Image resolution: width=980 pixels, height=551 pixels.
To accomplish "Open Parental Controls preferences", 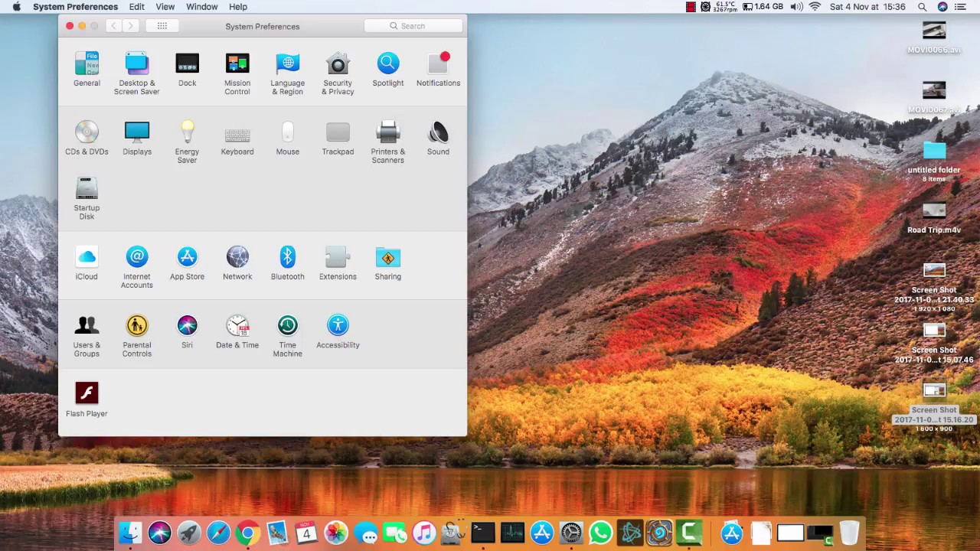I will pyautogui.click(x=137, y=336).
